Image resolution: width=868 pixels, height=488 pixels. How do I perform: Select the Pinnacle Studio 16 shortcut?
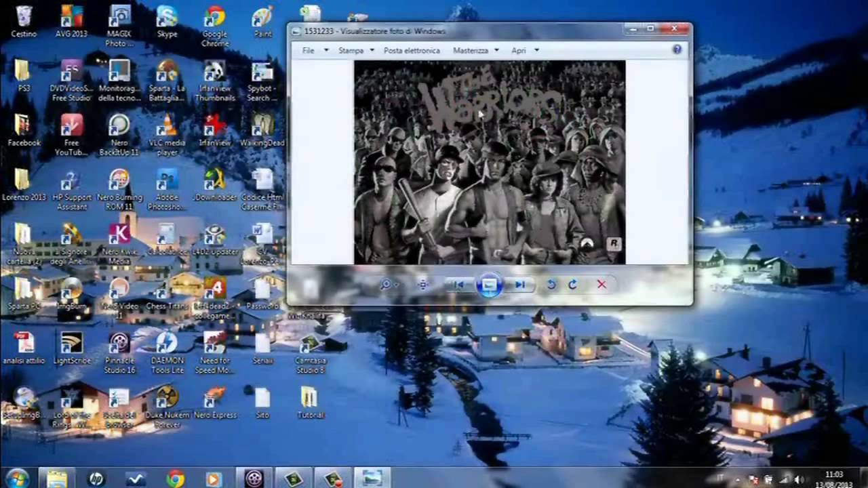[119, 353]
